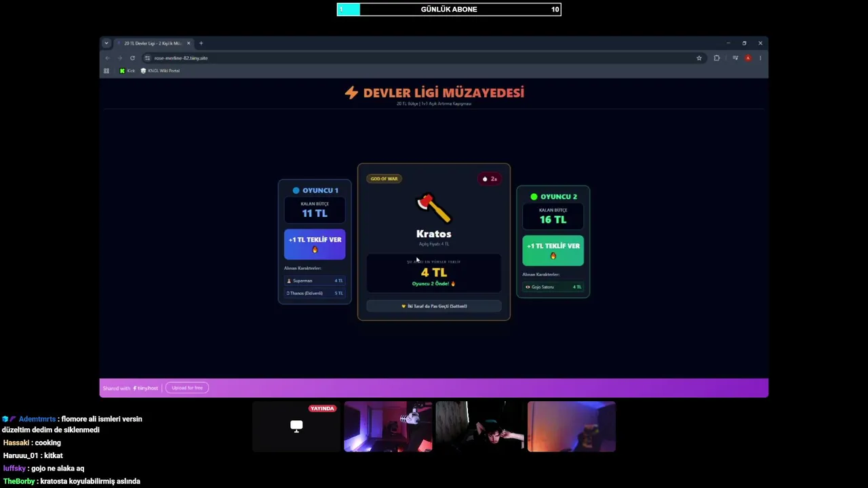Click the GÜNLÜK ABONE progress bar
868x488 pixels.
(449, 9)
